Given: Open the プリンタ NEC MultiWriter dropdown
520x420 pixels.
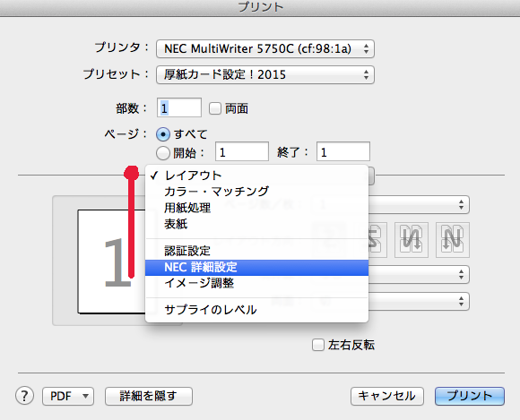Looking at the screenshot, I should (265, 48).
